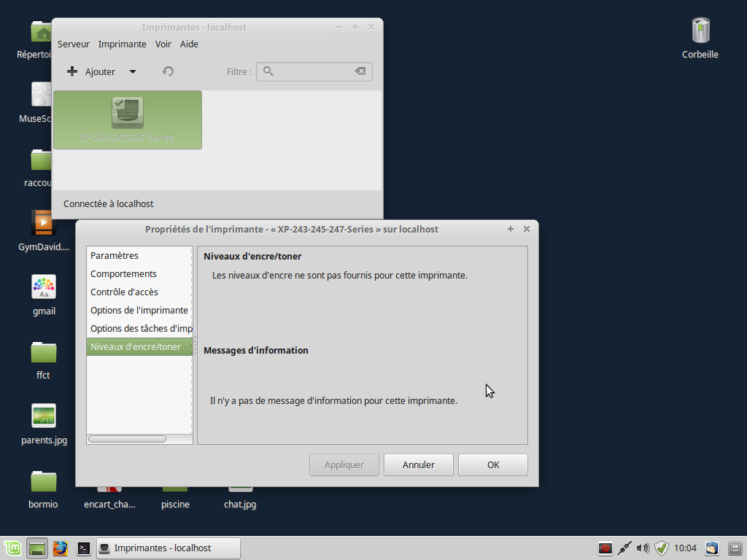This screenshot has height=560, width=747.
Task: Open the network connection tray icon
Action: point(624,548)
